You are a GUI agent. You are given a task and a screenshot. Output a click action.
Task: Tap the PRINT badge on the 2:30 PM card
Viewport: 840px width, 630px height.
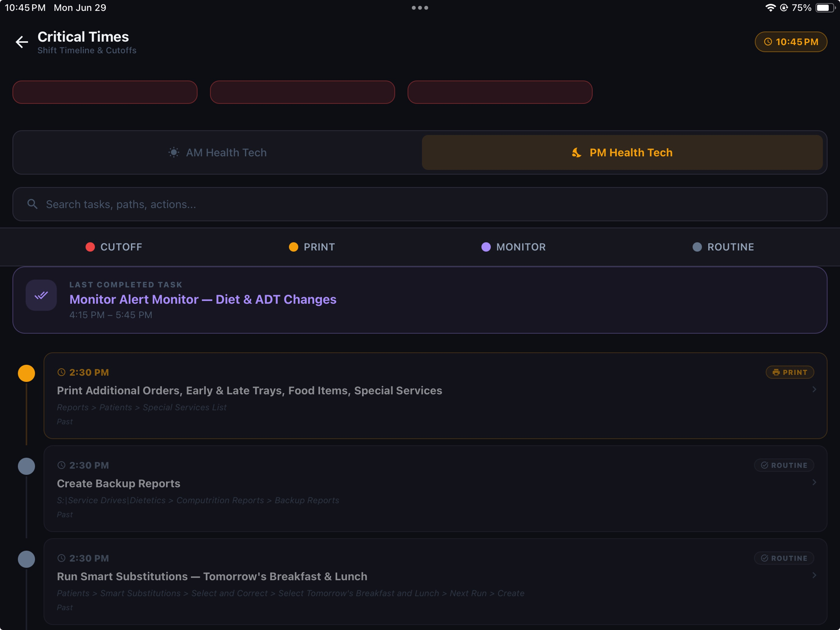pos(790,372)
